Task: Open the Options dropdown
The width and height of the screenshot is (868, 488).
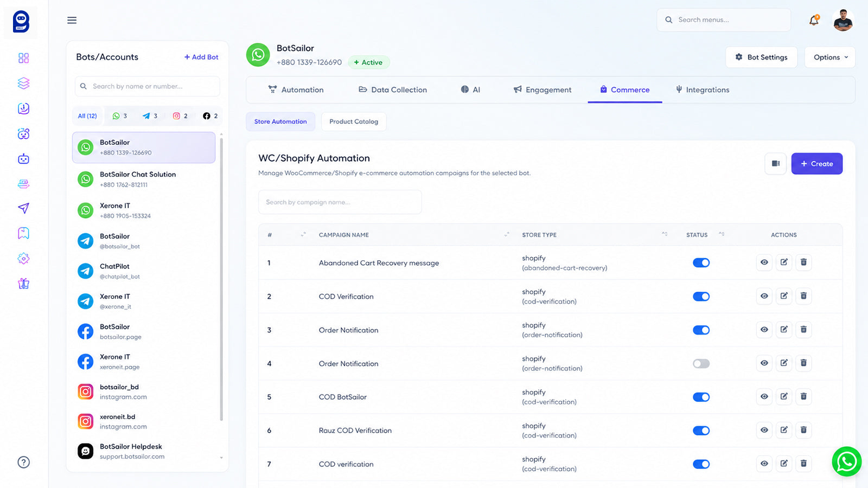Action: pyautogui.click(x=830, y=57)
